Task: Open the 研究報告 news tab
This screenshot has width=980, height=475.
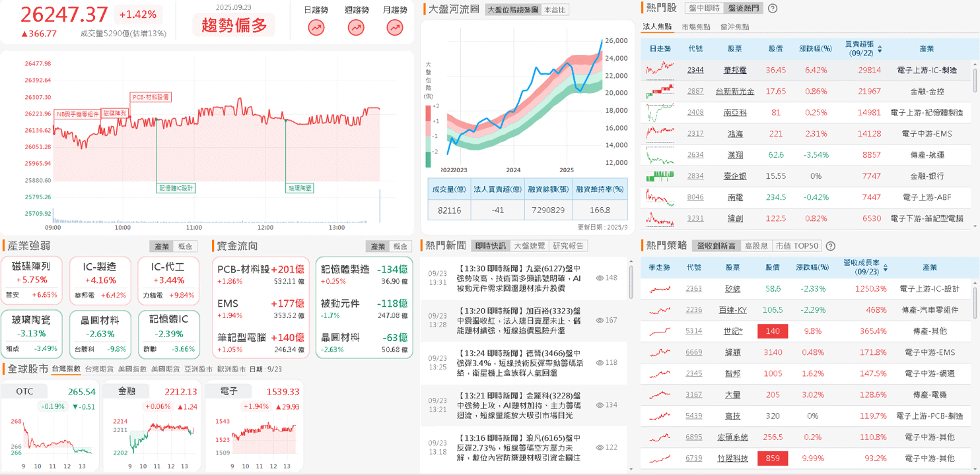Action: [569, 245]
